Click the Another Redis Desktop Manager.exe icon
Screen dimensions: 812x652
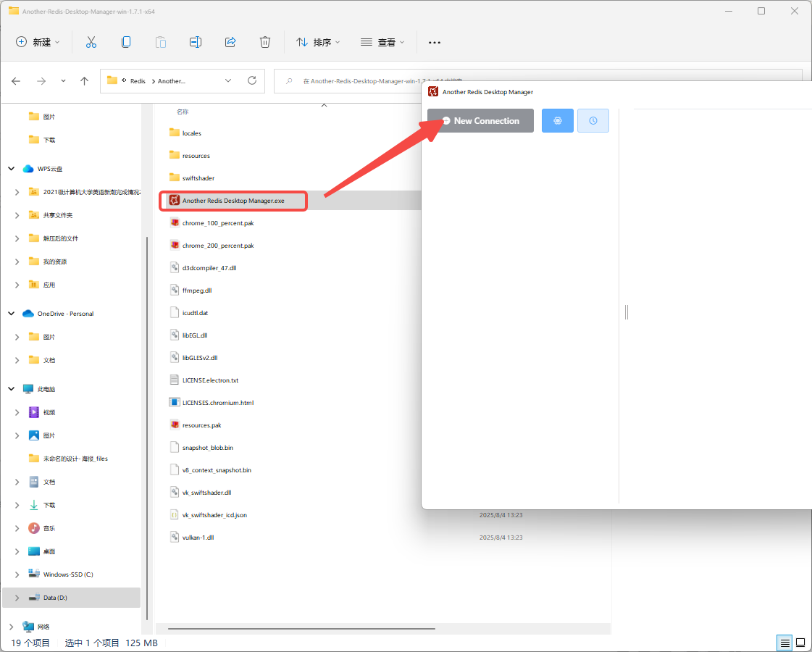point(175,201)
